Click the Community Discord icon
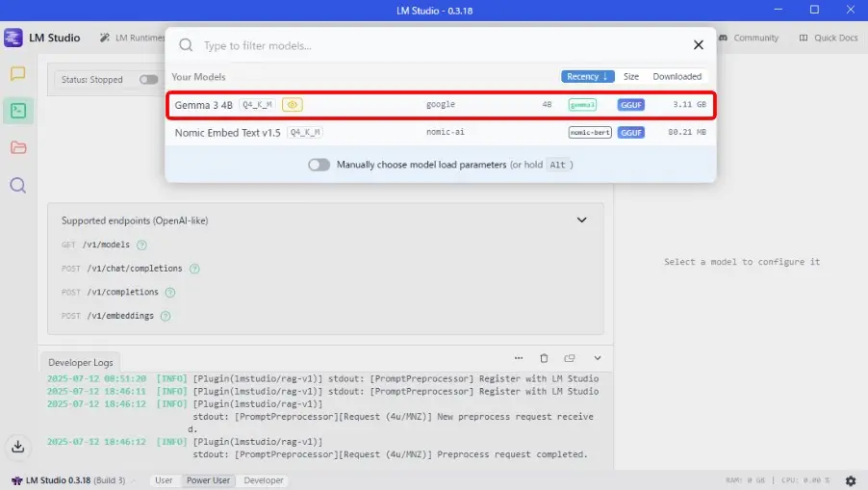868x490 pixels. pos(723,38)
